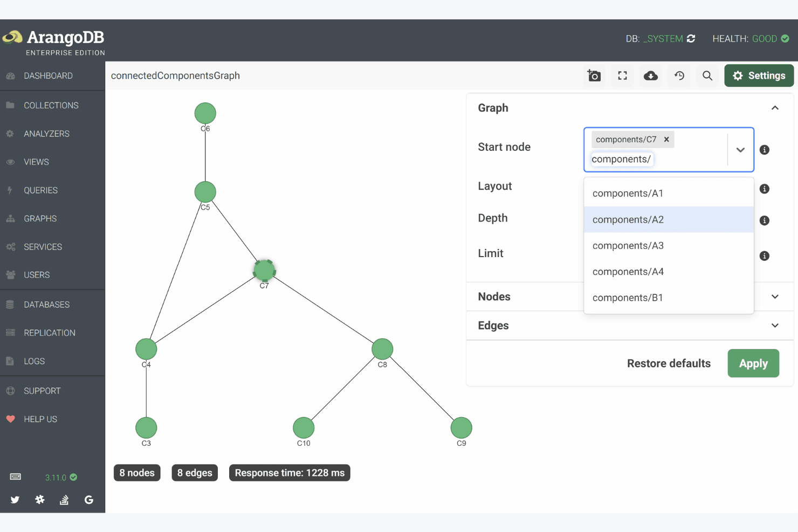Select graph node C8
Image resolution: width=798 pixels, height=532 pixels.
382,349
